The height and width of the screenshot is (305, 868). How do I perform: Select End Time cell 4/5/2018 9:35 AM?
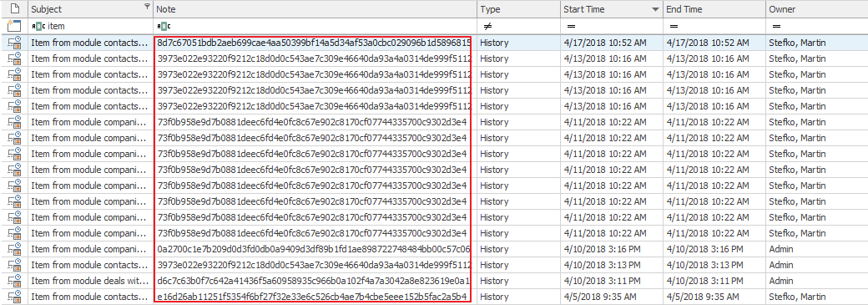click(714, 297)
